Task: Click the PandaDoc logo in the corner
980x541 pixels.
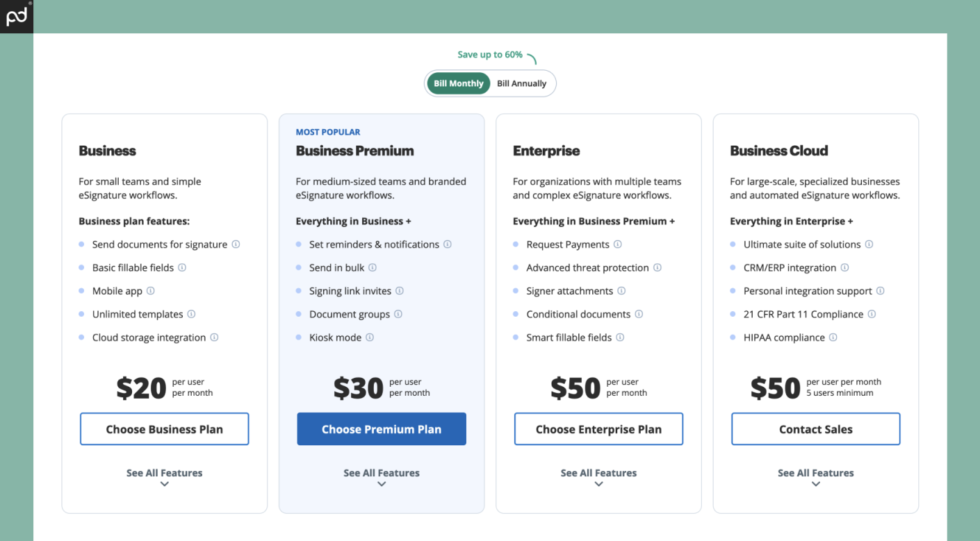Action: pos(16,16)
